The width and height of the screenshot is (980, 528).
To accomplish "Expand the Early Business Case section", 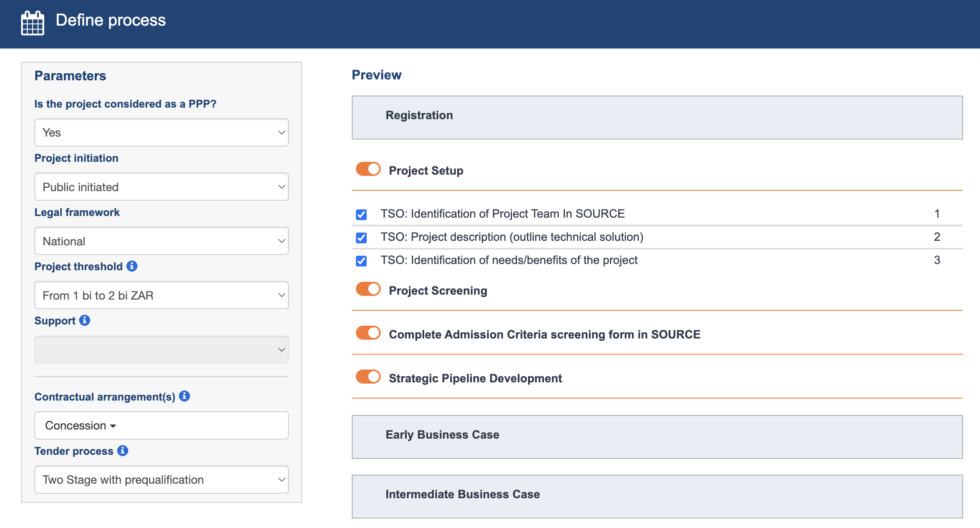I will click(x=656, y=436).
